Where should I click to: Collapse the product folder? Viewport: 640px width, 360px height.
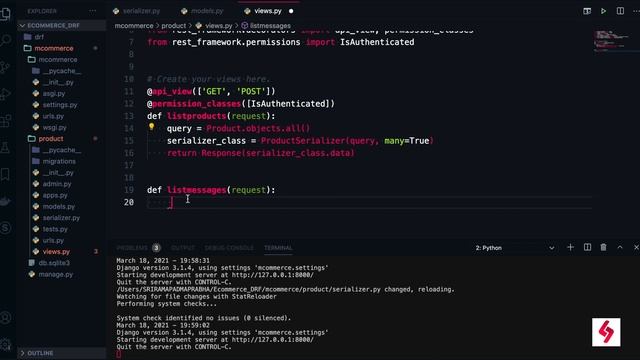pos(51,139)
